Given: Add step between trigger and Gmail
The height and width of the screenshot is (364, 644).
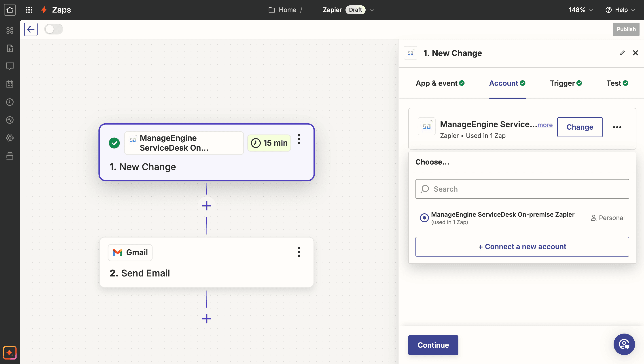Looking at the screenshot, I should coord(206,206).
